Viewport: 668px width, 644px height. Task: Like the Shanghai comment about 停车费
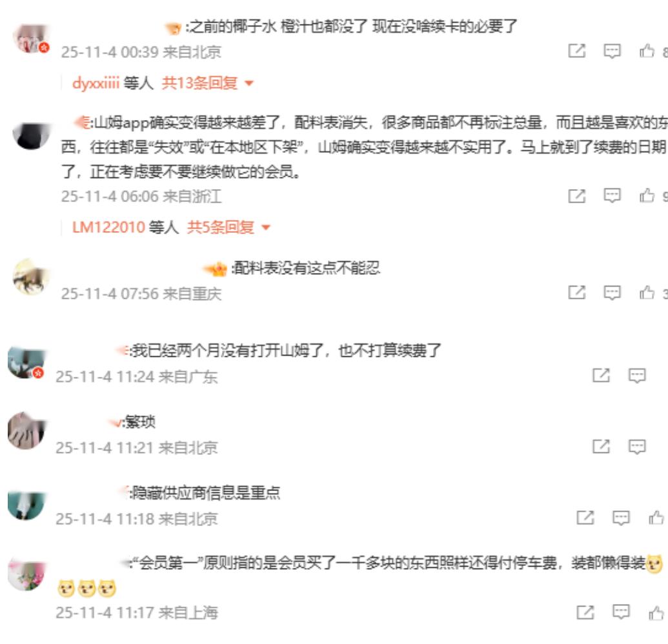[x=656, y=612]
